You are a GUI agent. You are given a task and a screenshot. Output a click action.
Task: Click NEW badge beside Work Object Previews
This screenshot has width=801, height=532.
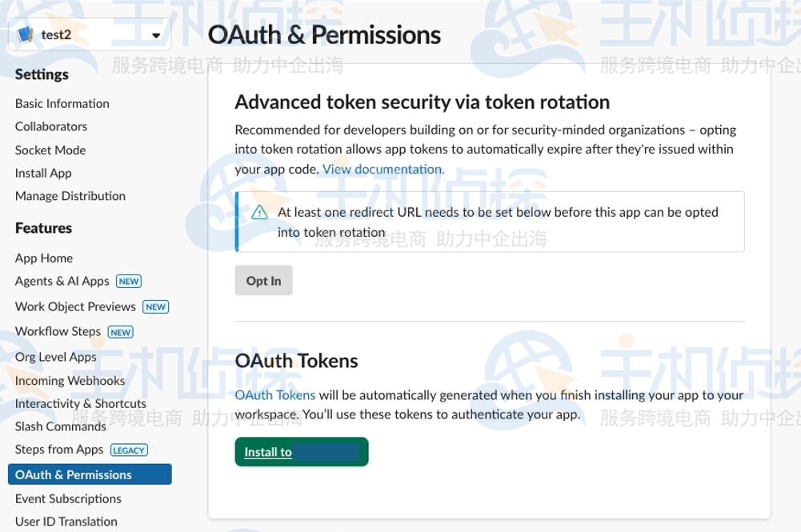(155, 306)
